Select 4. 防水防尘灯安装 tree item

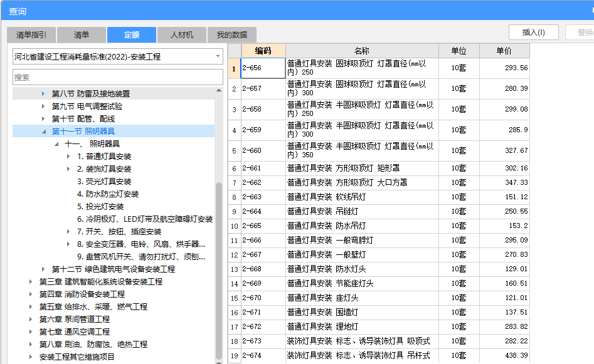coord(108,194)
